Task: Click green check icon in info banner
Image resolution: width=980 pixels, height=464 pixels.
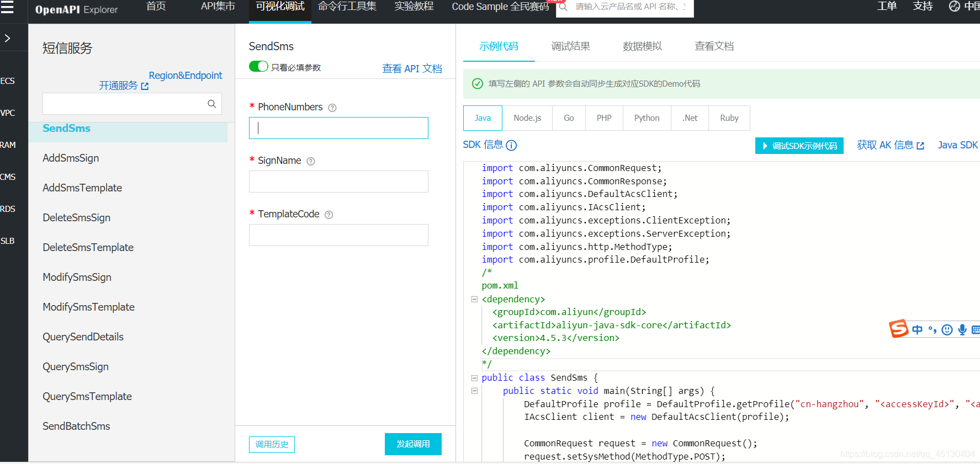Action: [478, 84]
